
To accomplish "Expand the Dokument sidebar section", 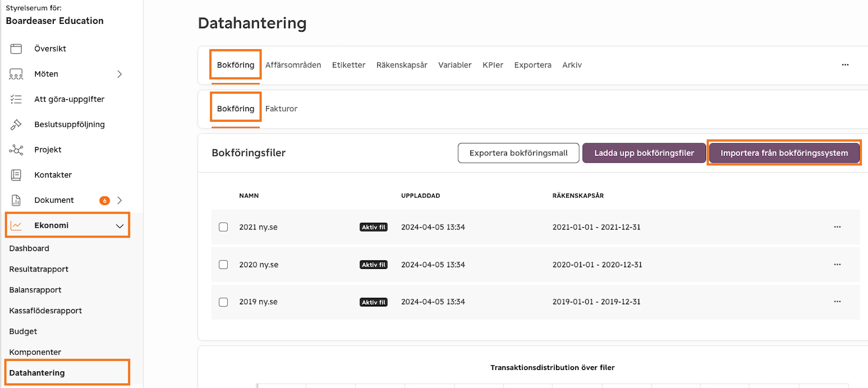I will 120,199.
